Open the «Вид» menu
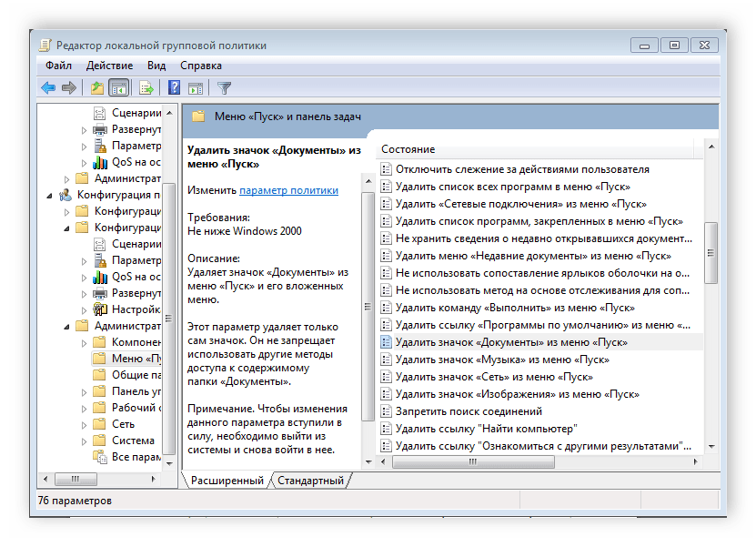756x547 pixels. pos(156,66)
